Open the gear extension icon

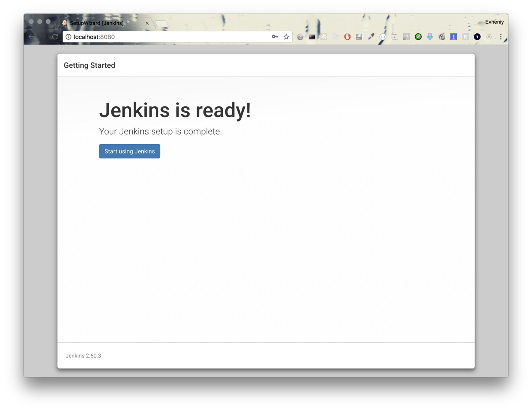tap(300, 37)
